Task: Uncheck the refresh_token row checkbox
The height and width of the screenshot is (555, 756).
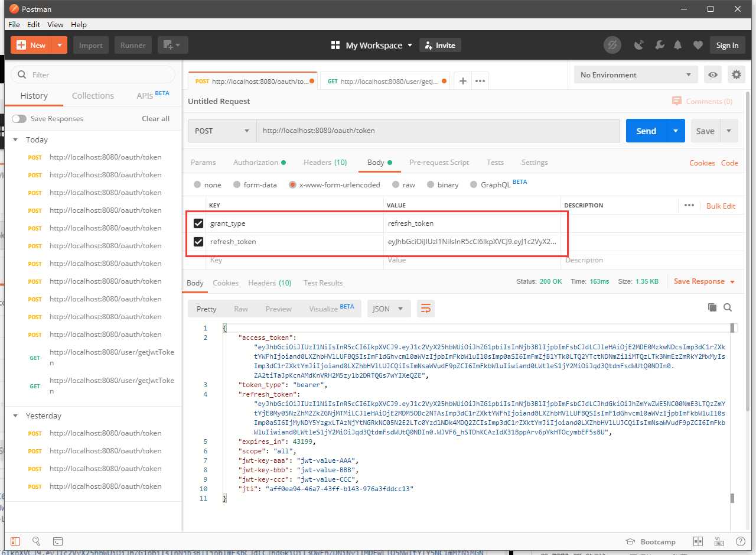Action: pos(198,242)
